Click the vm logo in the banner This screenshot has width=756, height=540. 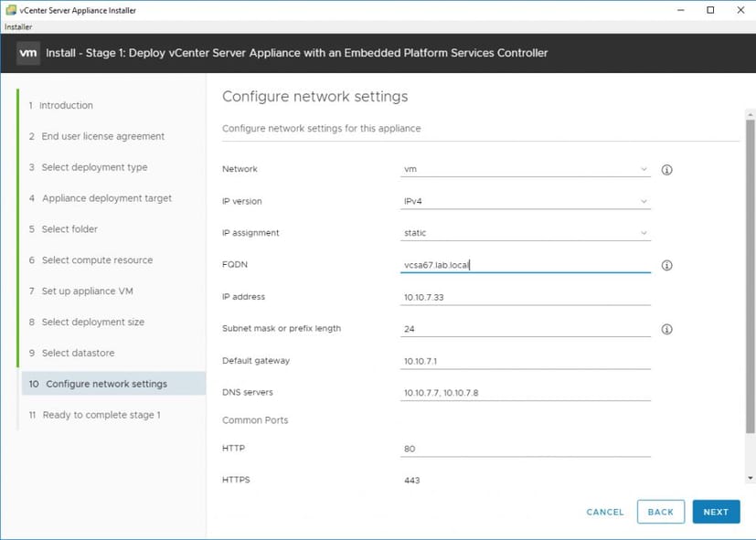27,53
